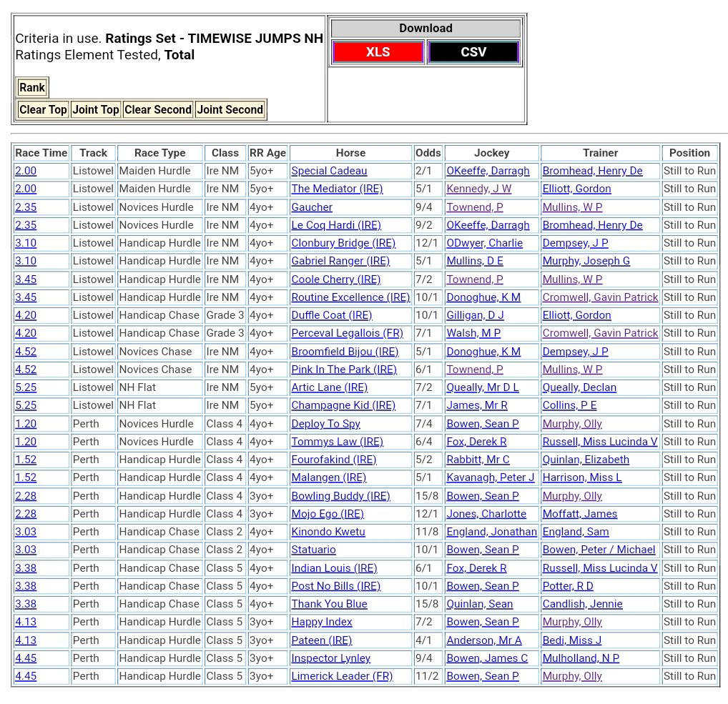Open horse Perceval Legallois (FR)
728x704 pixels.
pos(347,333)
